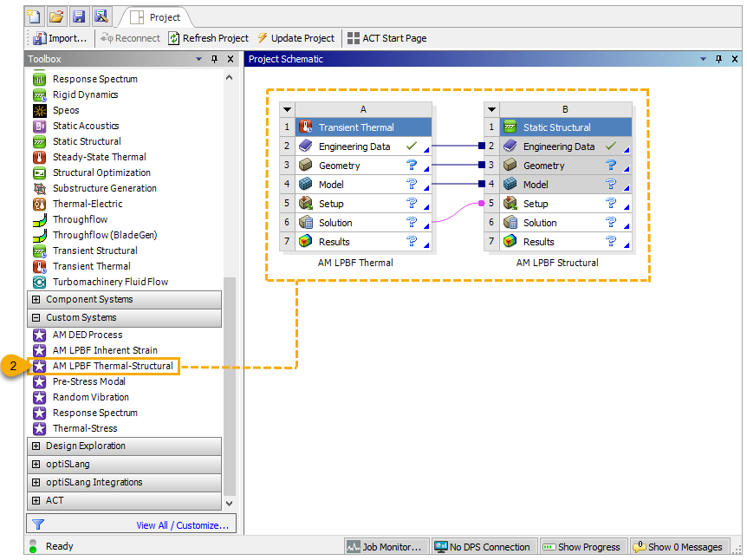This screenshot has height=560, width=747.
Task: Select Thermal-Electric system
Action: pyautogui.click(x=78, y=204)
